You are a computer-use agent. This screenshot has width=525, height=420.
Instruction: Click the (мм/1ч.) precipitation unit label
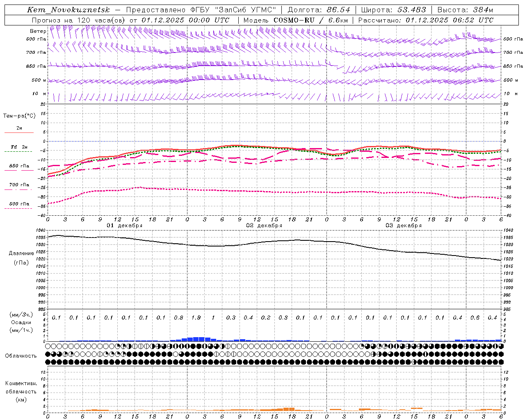tap(21, 330)
